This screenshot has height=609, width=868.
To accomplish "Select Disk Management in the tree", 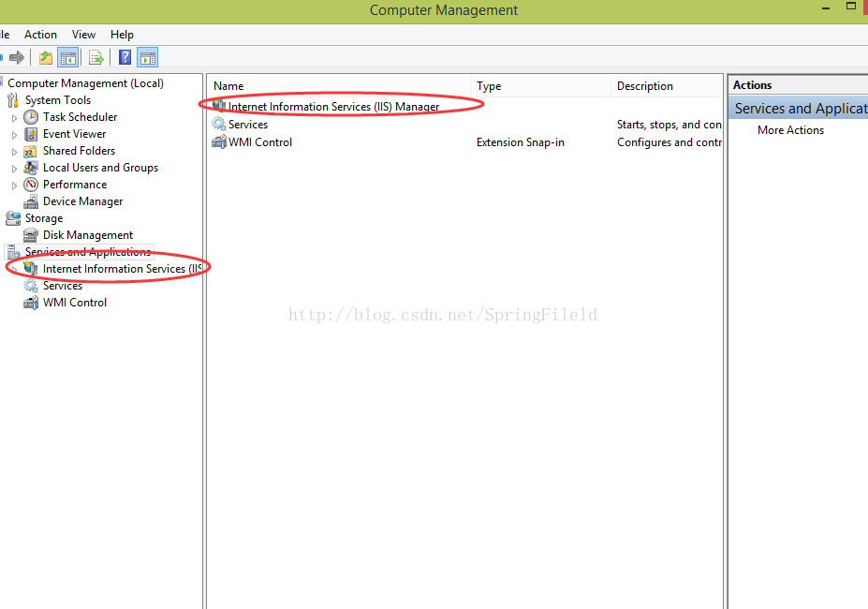I will [x=88, y=235].
